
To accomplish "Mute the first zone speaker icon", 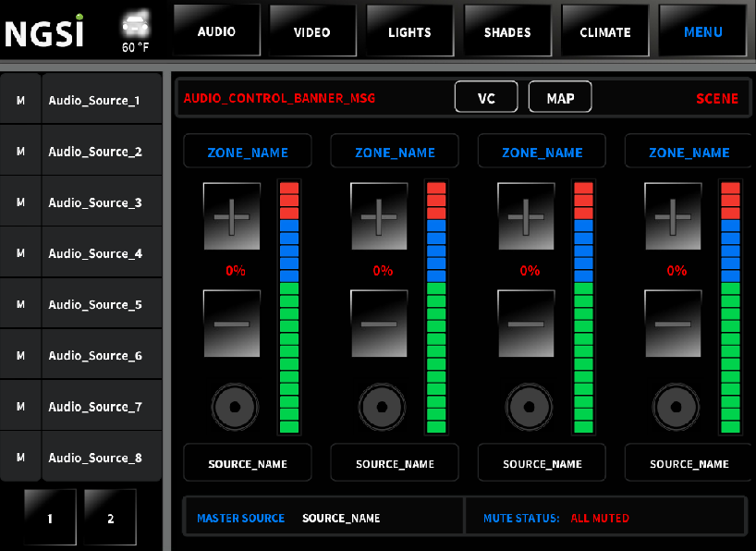I will pos(234,406).
